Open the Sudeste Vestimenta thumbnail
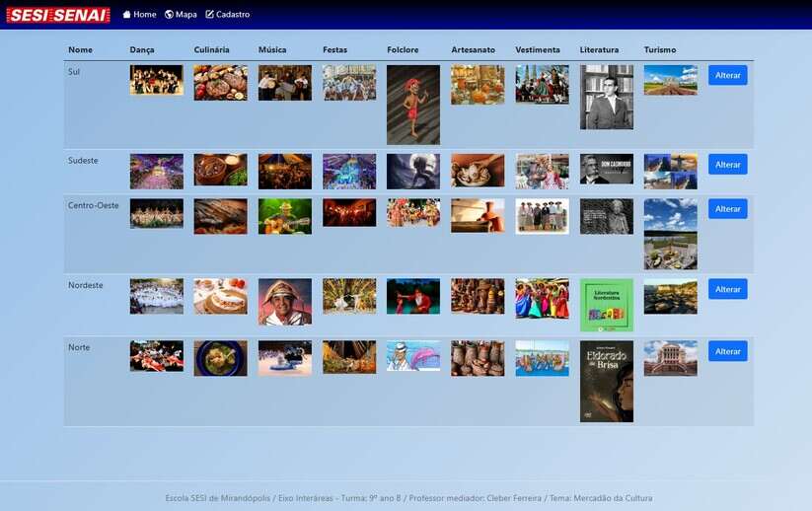Image resolution: width=812 pixels, height=511 pixels. point(542,172)
